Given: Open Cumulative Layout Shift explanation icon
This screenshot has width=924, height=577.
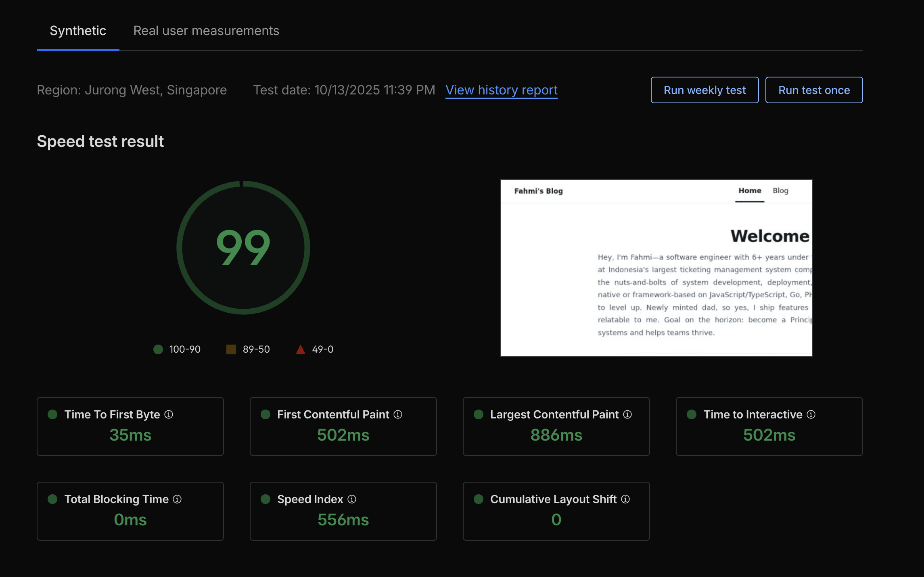Looking at the screenshot, I should pos(626,499).
